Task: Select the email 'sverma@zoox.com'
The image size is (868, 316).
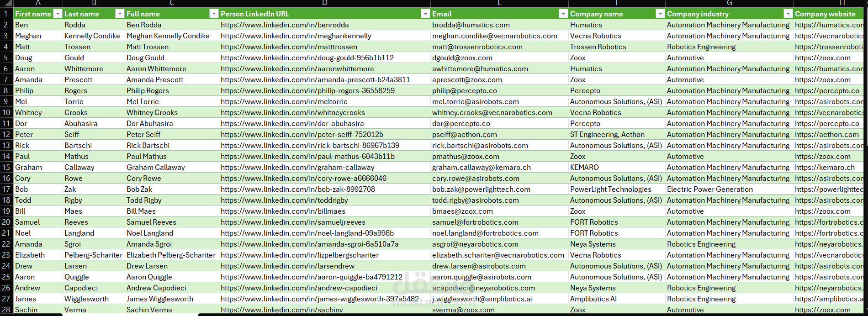Action: point(499,310)
